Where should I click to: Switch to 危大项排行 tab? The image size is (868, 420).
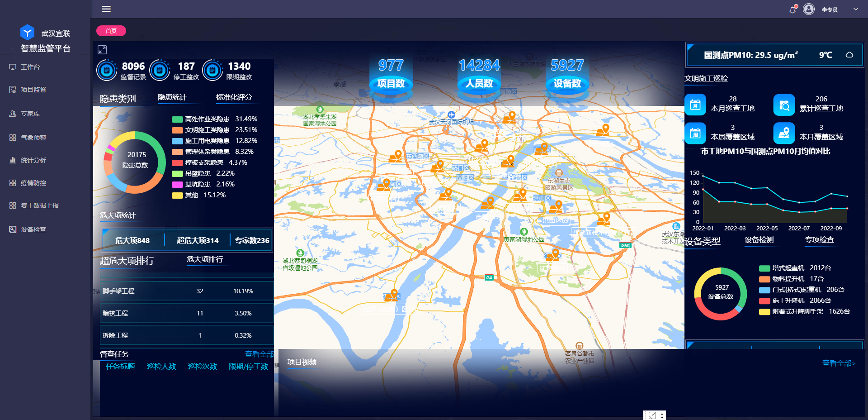click(x=205, y=259)
